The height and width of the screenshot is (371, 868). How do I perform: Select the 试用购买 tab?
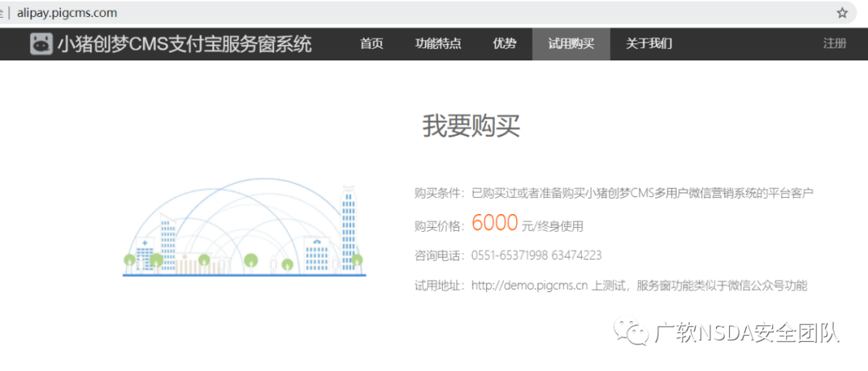571,43
